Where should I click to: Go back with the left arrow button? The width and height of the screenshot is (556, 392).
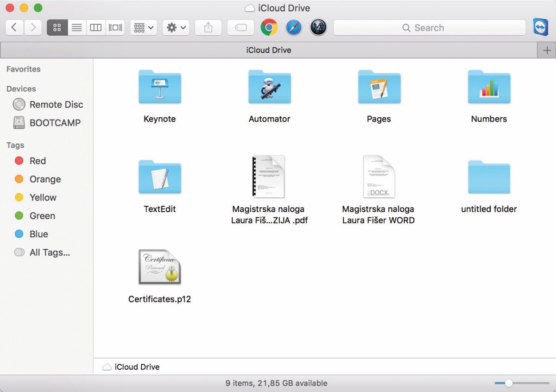(x=14, y=27)
